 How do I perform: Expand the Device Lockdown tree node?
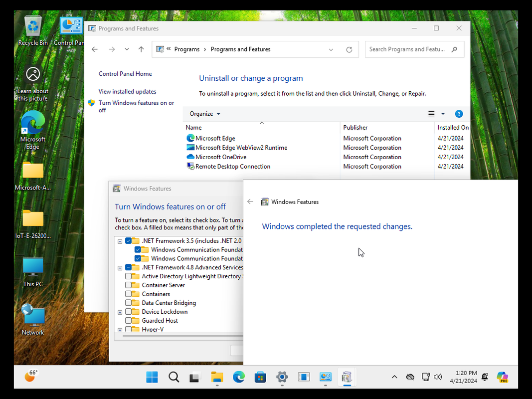click(x=120, y=312)
